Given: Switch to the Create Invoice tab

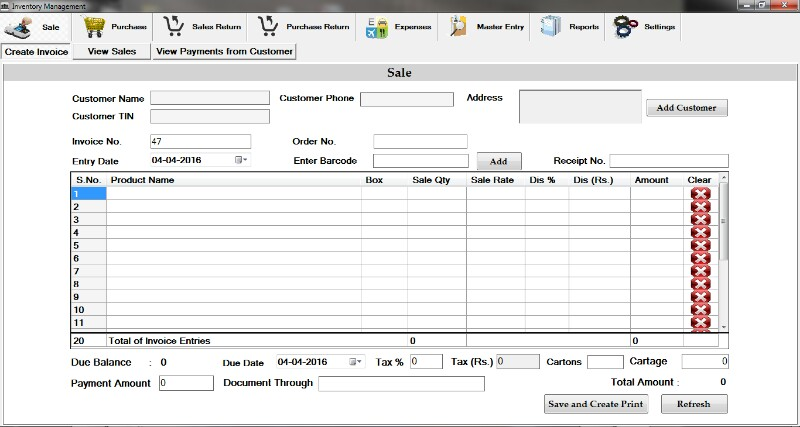Looking at the screenshot, I should coord(36,52).
